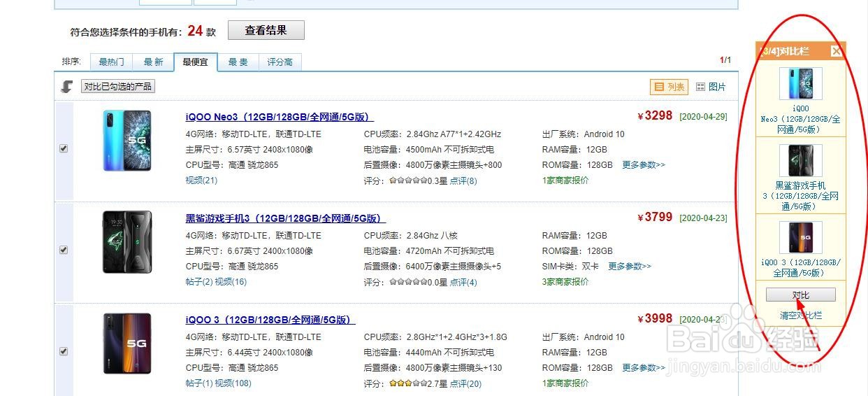
Task: Expand 更多参数>> for iQOO Neo3
Action: coord(644,165)
